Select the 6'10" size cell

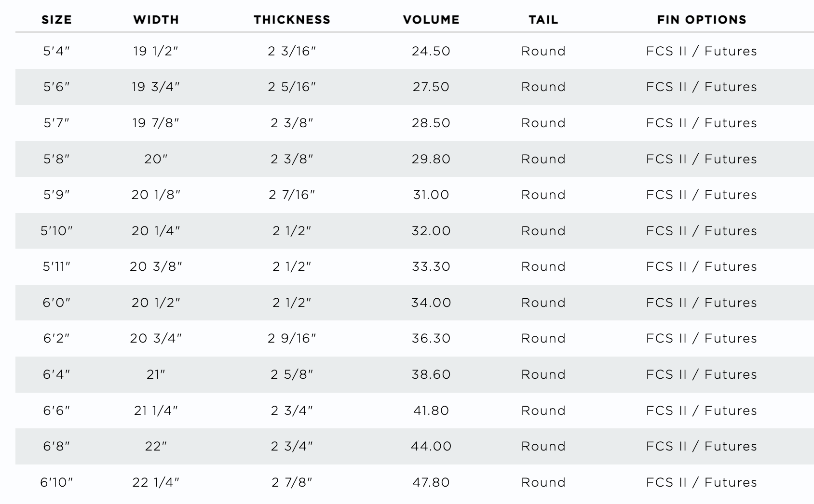(x=56, y=482)
